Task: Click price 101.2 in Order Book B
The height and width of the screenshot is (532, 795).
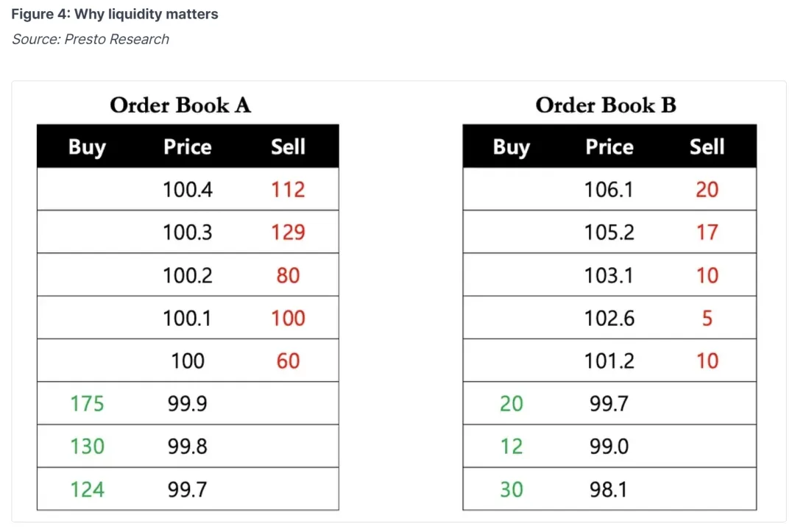Action: click(609, 361)
